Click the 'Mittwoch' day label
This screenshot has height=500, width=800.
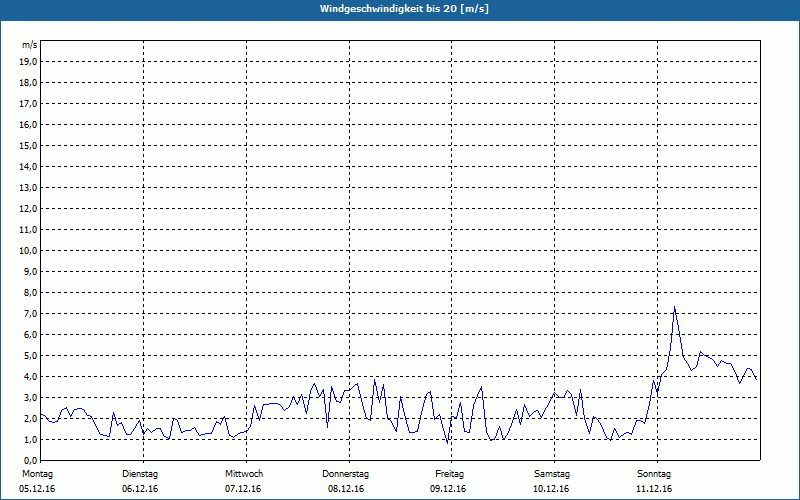(x=244, y=474)
